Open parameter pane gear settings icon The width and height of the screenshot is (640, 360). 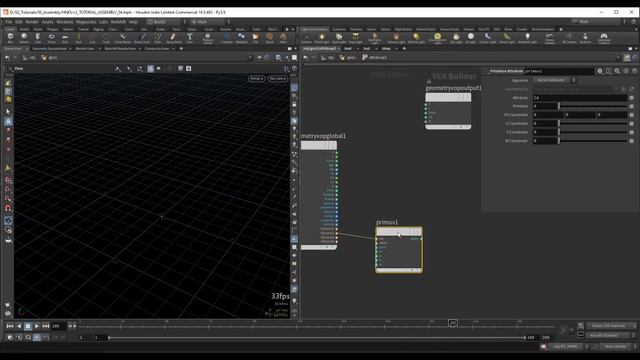point(600,71)
